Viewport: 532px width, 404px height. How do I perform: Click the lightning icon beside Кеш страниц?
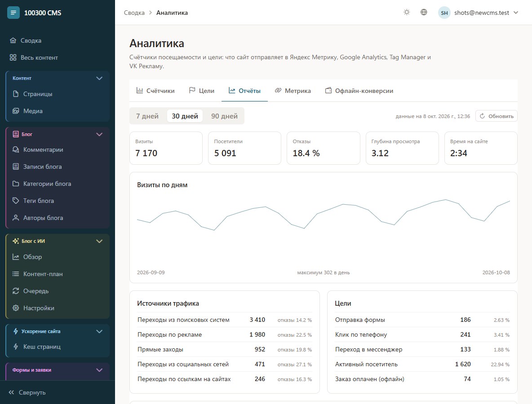(16, 347)
